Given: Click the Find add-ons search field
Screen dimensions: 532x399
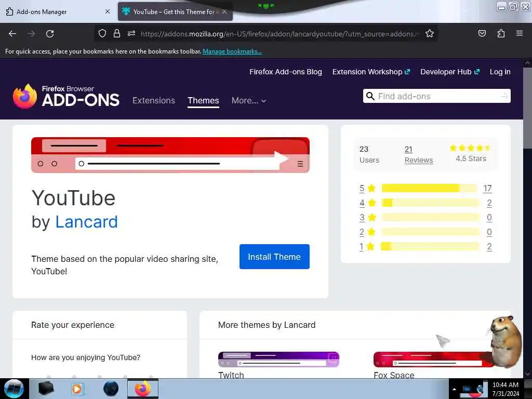Looking at the screenshot, I should [436, 96].
